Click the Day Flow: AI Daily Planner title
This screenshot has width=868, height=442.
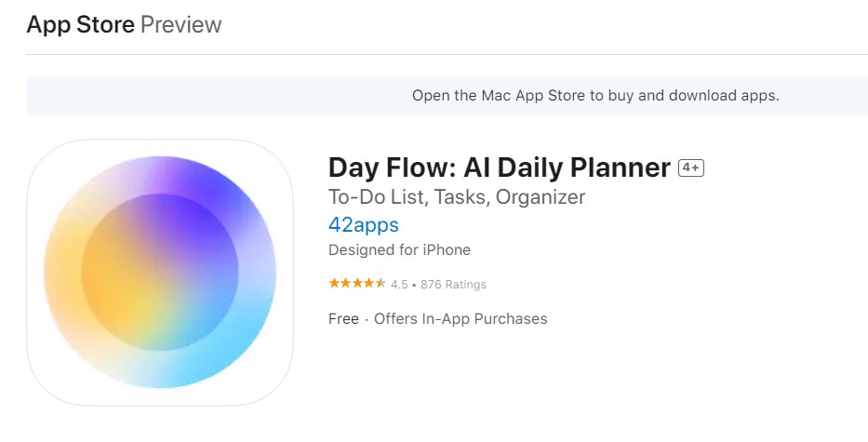500,167
